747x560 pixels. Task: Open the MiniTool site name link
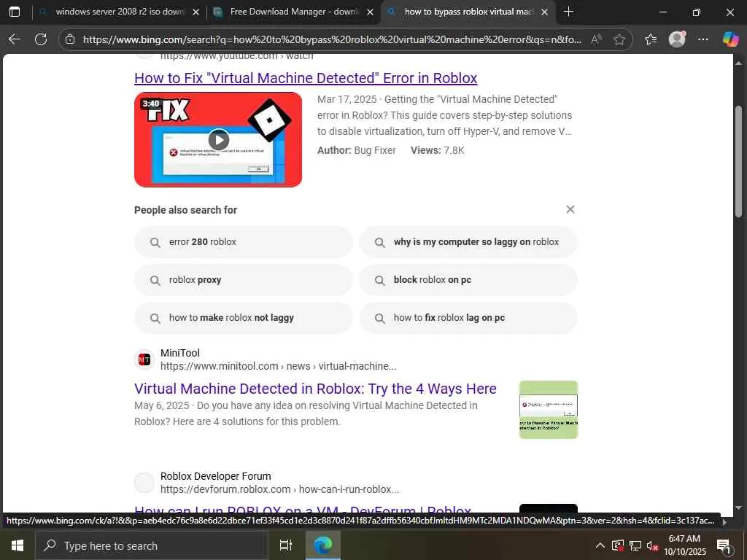pyautogui.click(x=180, y=353)
